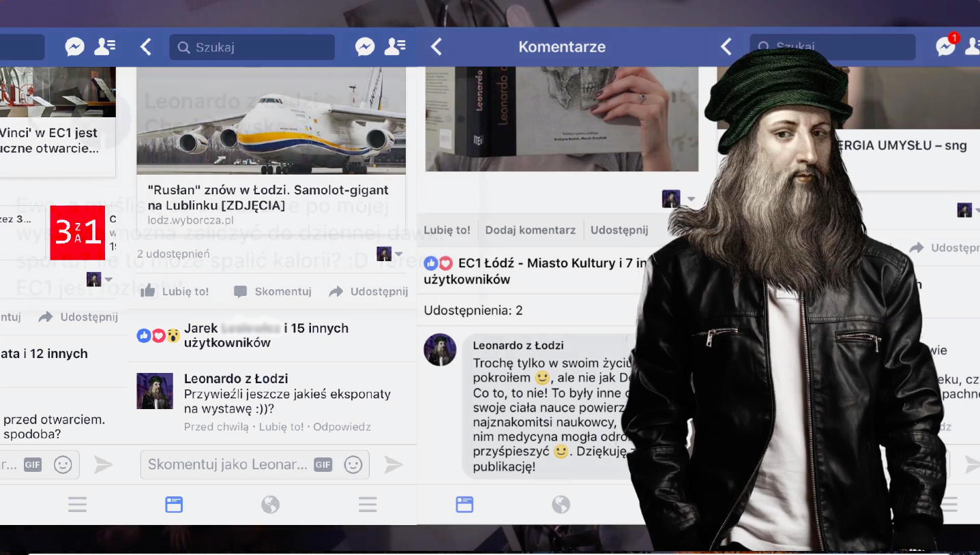This screenshot has height=555, width=980.
Task: Expand avatar dropdown above 'Dodaj komentarz'
Action: coord(690,199)
